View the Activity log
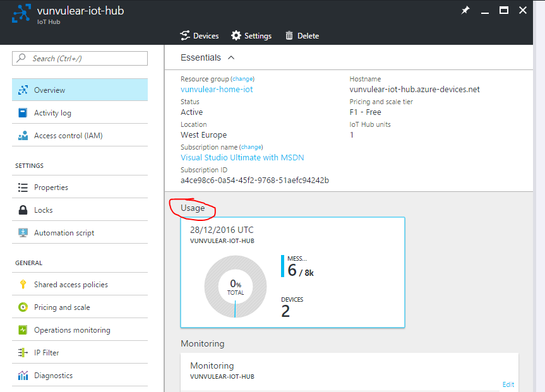This screenshot has width=545, height=392. tap(51, 112)
